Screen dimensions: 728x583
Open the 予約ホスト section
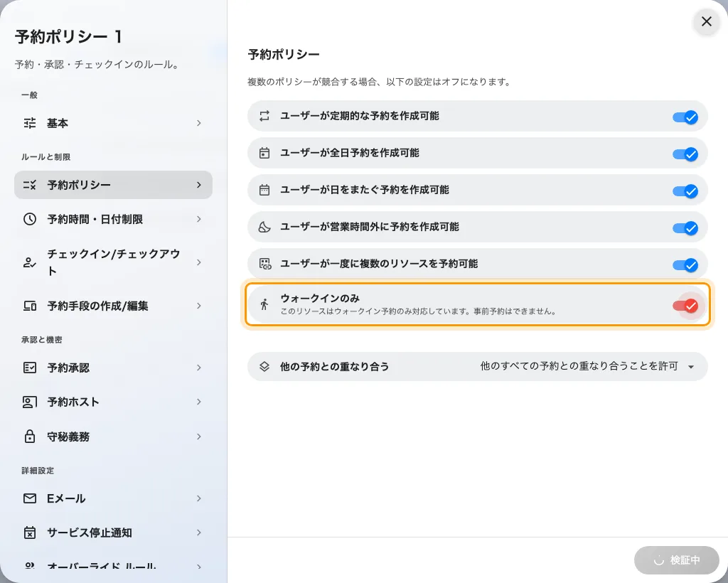coord(113,402)
